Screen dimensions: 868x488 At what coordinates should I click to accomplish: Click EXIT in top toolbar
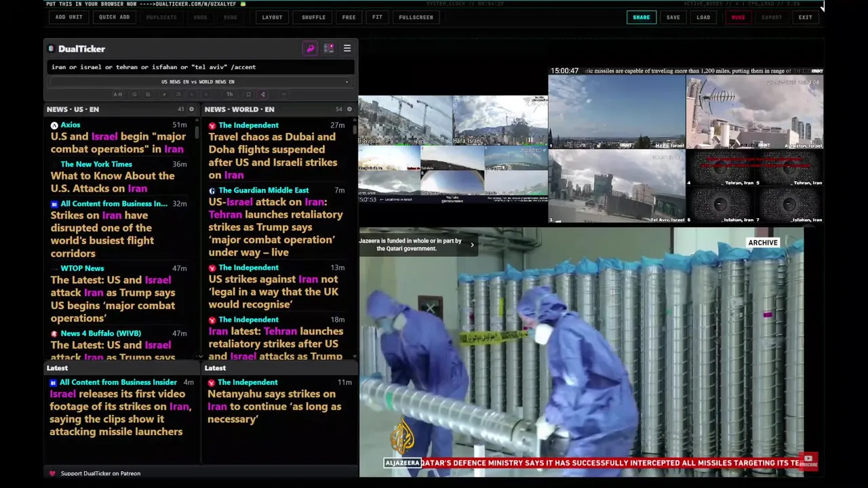[805, 17]
